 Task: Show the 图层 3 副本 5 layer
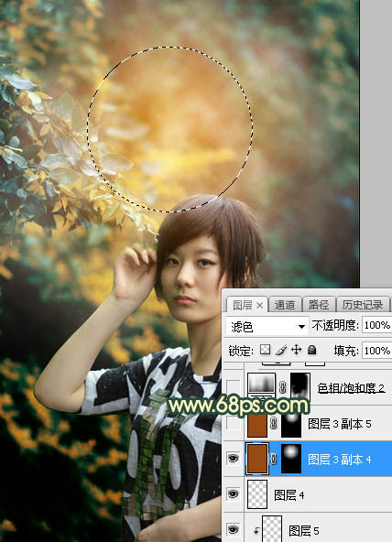234,423
